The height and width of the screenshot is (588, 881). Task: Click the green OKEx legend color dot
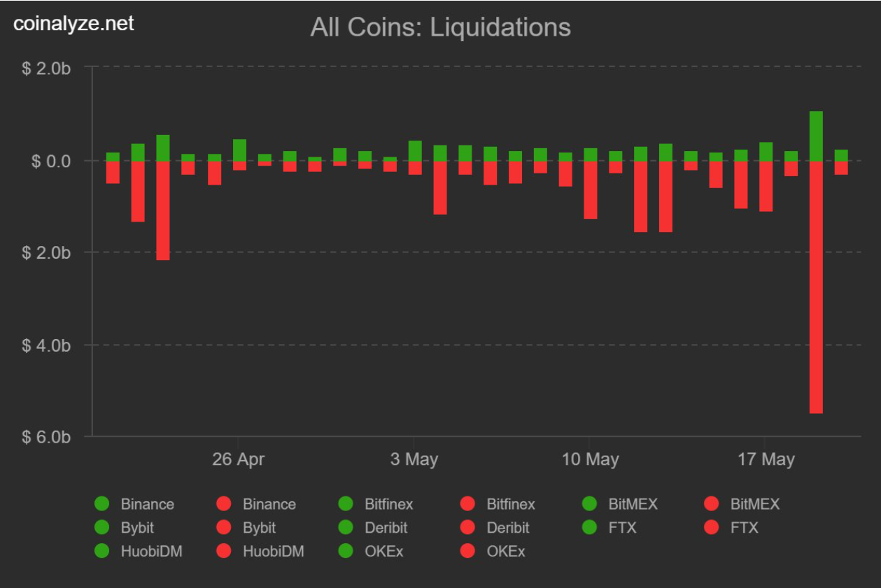tap(346, 551)
